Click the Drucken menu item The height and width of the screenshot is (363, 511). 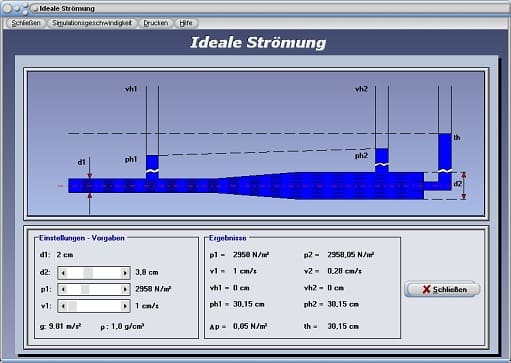[156, 23]
